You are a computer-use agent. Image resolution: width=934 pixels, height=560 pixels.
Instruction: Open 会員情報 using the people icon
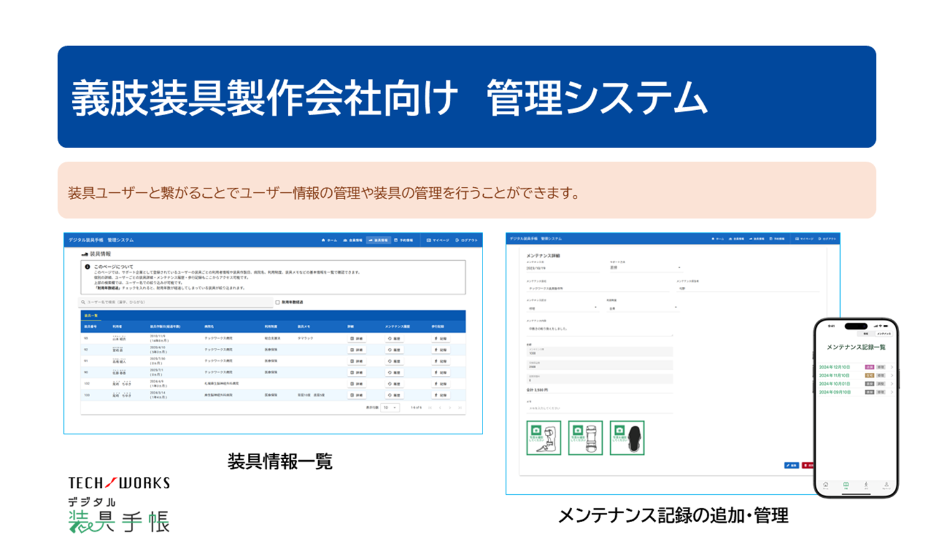(345, 240)
